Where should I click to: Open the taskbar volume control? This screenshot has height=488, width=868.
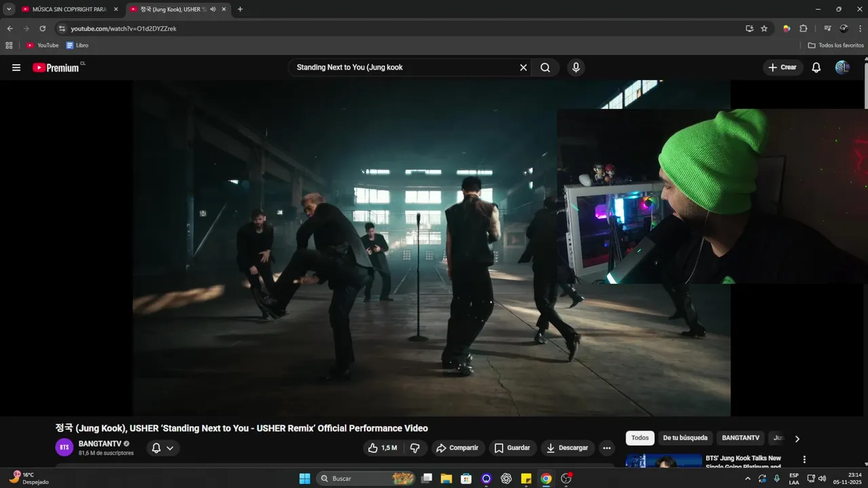point(823,479)
